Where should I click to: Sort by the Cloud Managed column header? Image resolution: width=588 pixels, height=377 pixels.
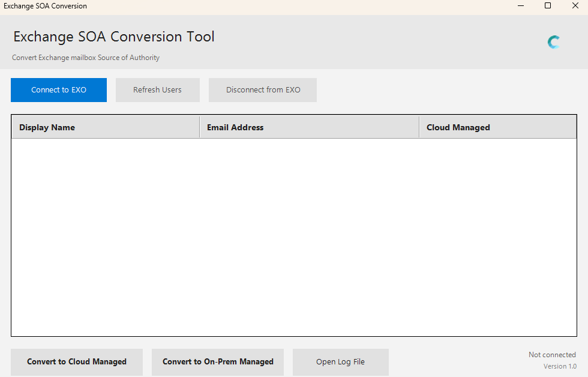(x=458, y=127)
